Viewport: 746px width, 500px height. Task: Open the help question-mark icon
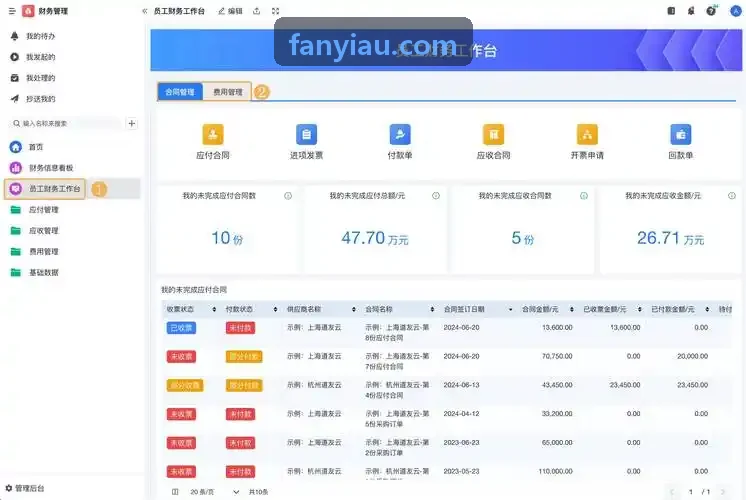click(x=711, y=10)
